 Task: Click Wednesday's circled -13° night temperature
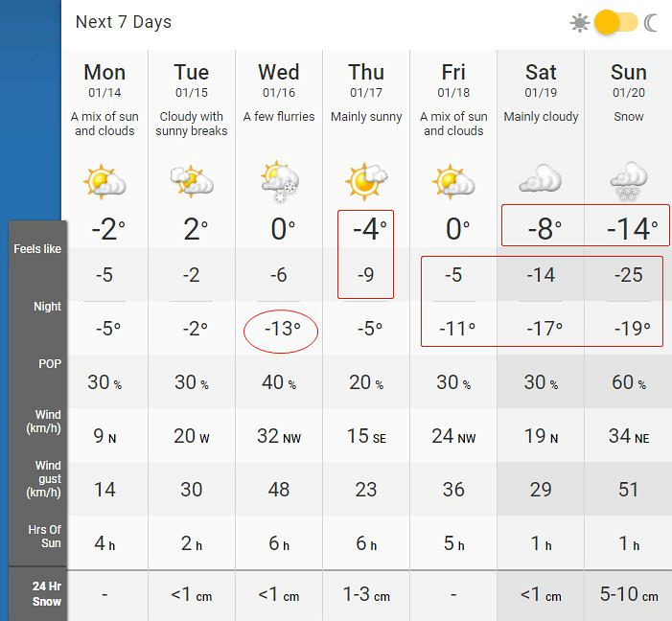(x=279, y=329)
